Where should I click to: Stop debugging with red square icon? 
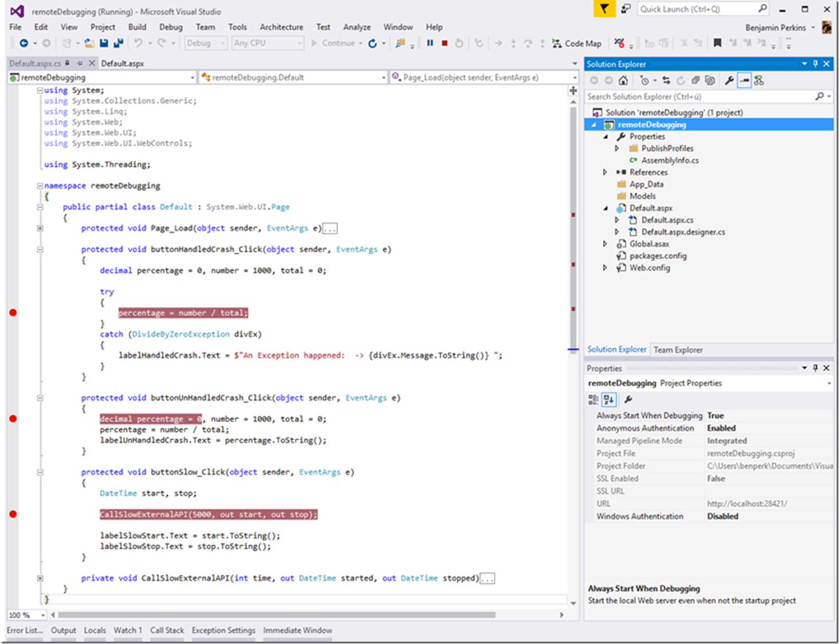pyautogui.click(x=444, y=43)
